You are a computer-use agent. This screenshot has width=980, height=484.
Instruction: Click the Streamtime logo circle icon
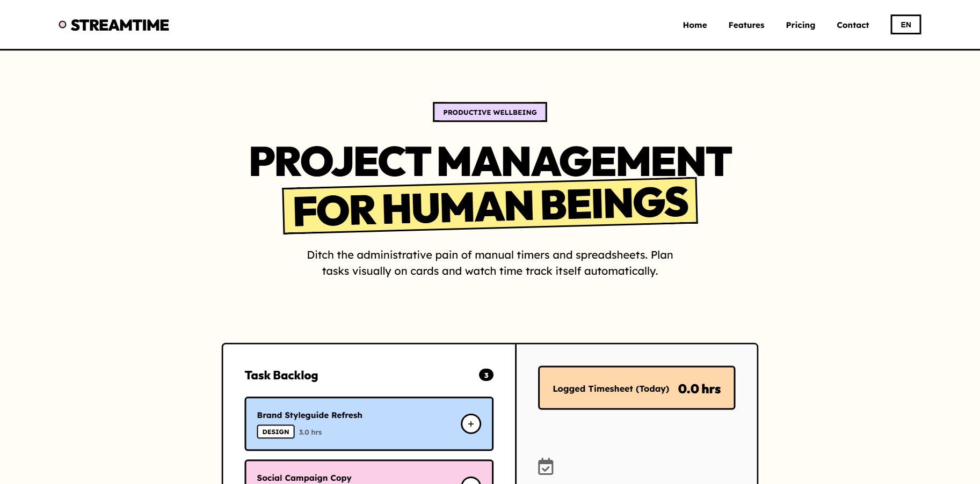tap(62, 25)
